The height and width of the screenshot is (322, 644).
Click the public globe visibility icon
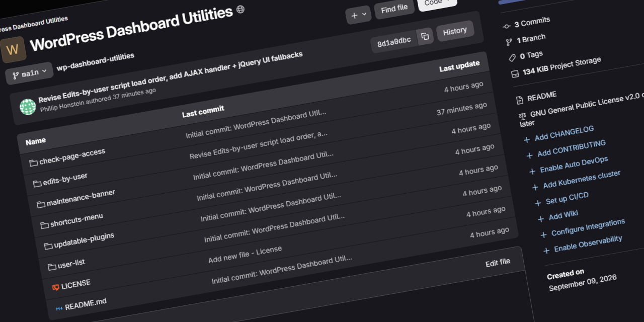[240, 9]
